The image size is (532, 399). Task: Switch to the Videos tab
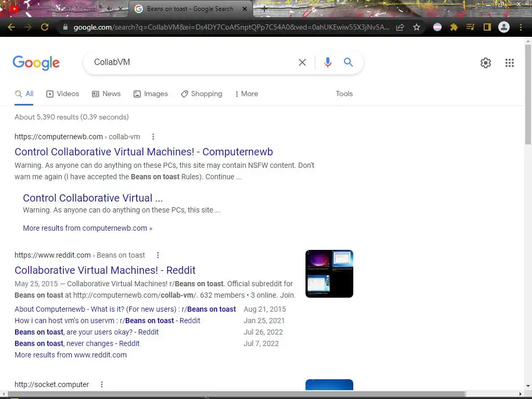click(62, 94)
